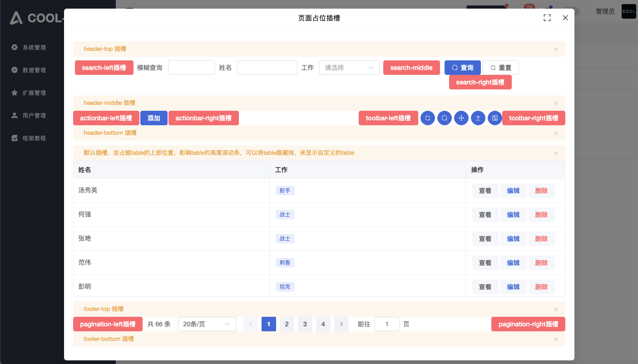
Task: Dismiss the header-middle 插槽 alert
Action: tap(556, 103)
